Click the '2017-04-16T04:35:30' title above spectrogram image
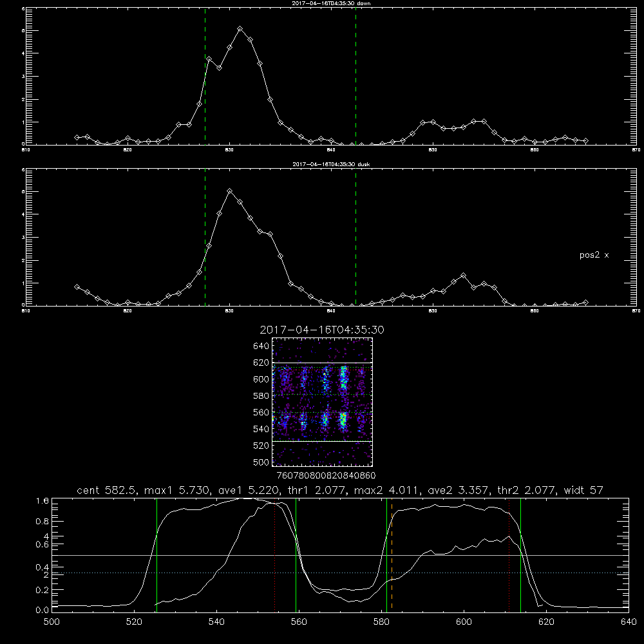644x644 pixels. [x=322, y=330]
